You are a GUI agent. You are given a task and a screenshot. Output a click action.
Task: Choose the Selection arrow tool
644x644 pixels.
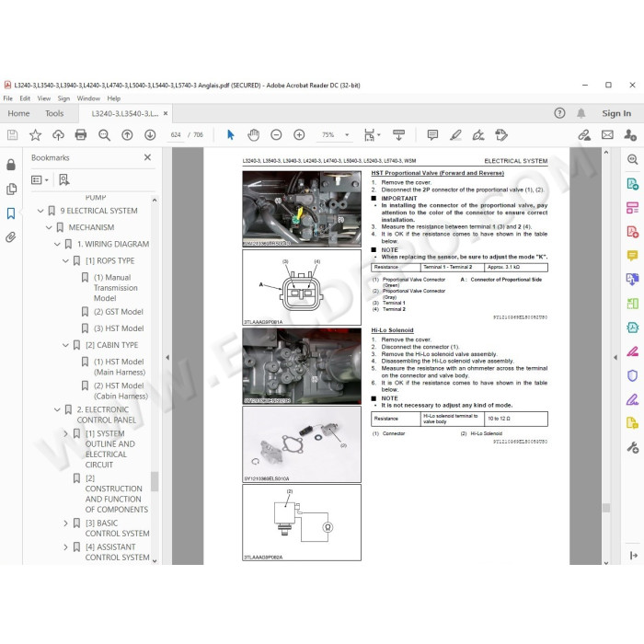point(230,134)
